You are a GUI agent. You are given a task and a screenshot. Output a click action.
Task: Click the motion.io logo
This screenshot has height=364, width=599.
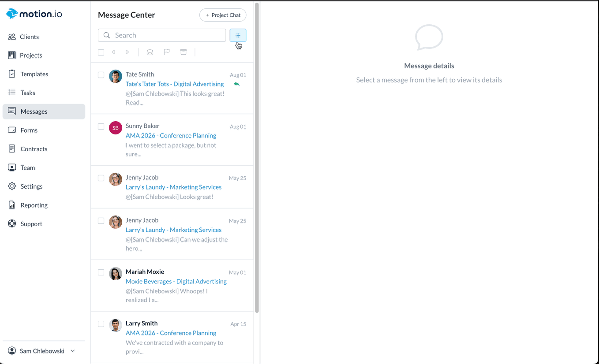[x=34, y=14]
